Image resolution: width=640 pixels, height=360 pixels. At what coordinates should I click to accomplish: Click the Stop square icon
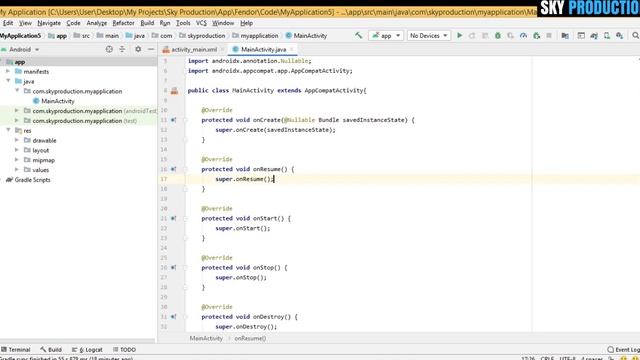click(549, 36)
